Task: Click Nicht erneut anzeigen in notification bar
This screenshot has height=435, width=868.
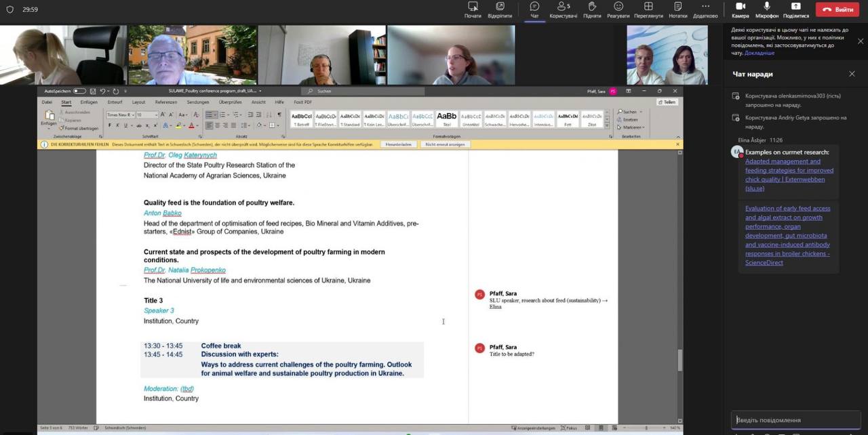Action: tap(444, 144)
